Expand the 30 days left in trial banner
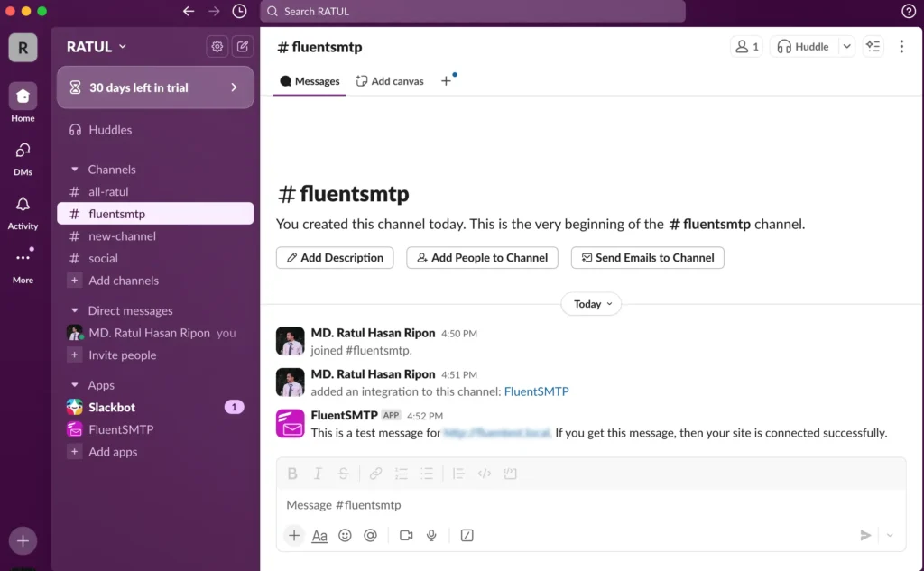The height and width of the screenshot is (571, 924). 155,87
